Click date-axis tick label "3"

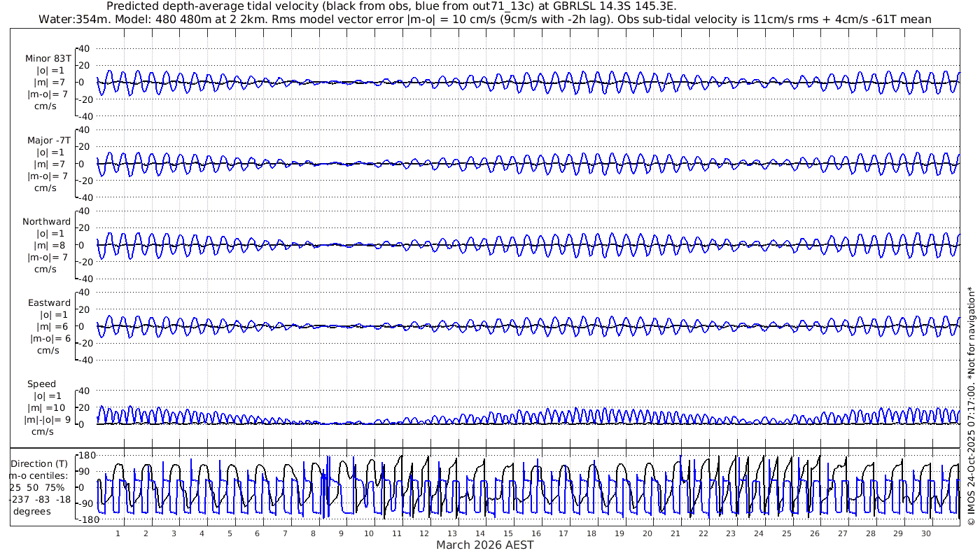174,533
